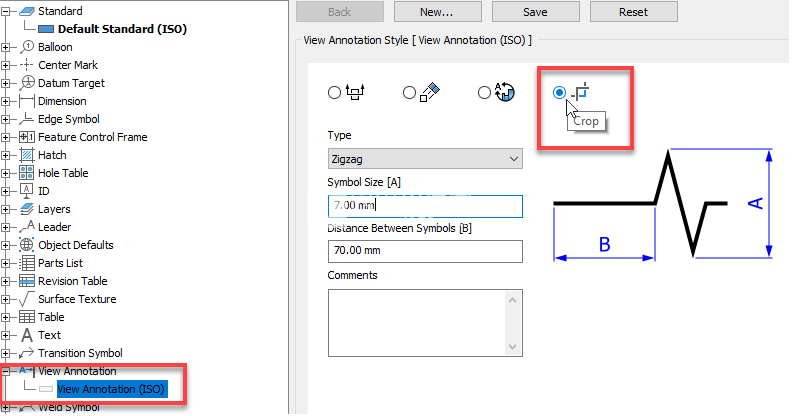Expand the Hatch tree node

coord(6,155)
